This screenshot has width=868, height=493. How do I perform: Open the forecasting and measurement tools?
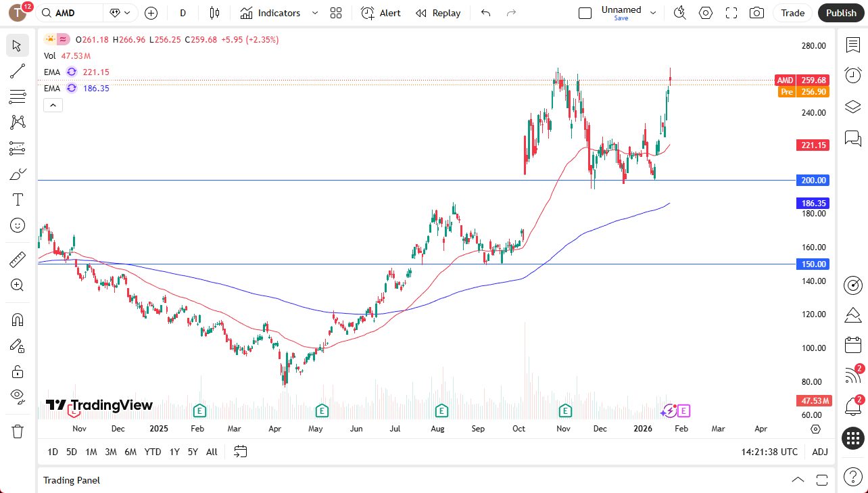pyautogui.click(x=18, y=148)
